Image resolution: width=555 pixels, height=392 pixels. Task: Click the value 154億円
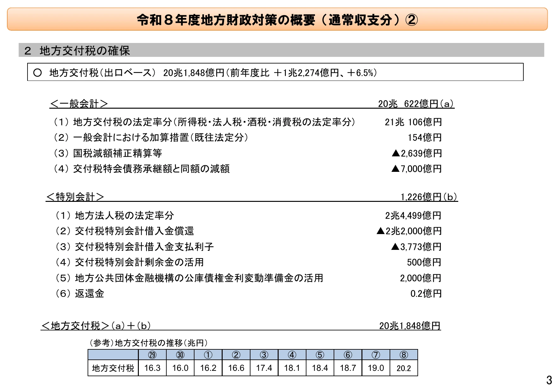[424, 137]
